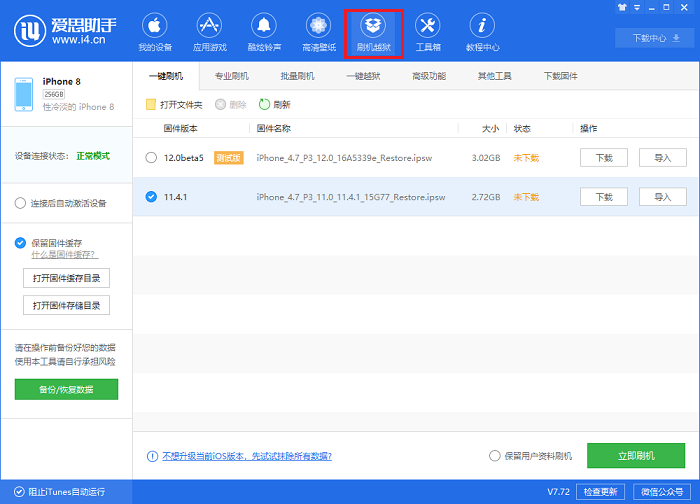700x504 pixels.
Task: Click 检查更新 check update button
Action: point(600,492)
